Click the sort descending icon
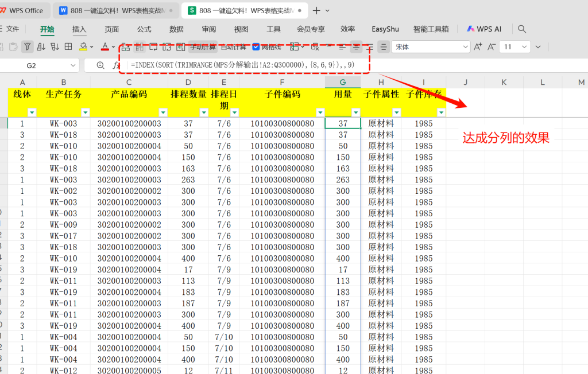Image resolution: width=588 pixels, height=374 pixels. 55,47
